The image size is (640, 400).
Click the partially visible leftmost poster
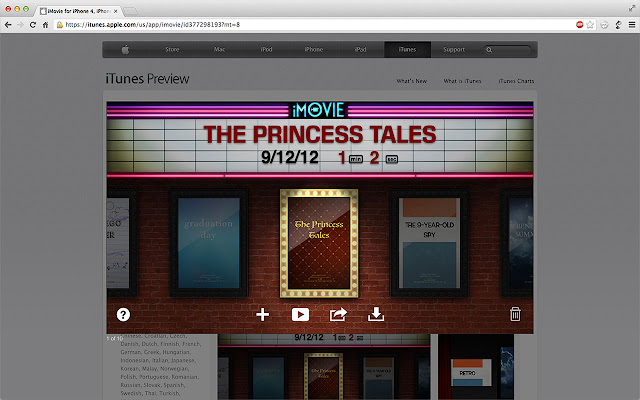121,243
